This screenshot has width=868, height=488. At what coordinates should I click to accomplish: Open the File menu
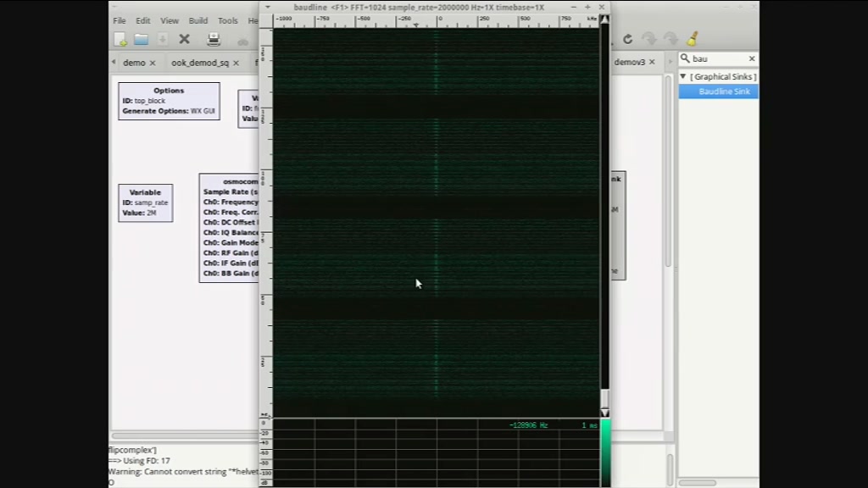click(120, 20)
